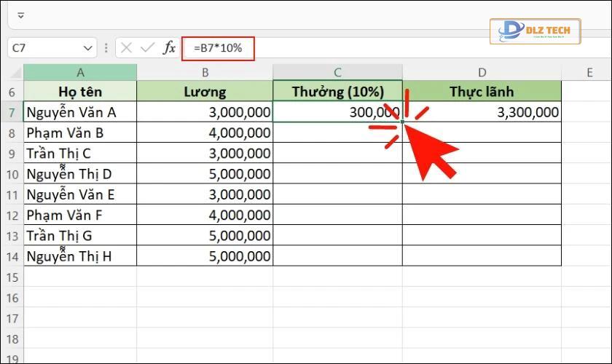
Task: Select the 4,000,000 salary in row 12
Action: [205, 215]
